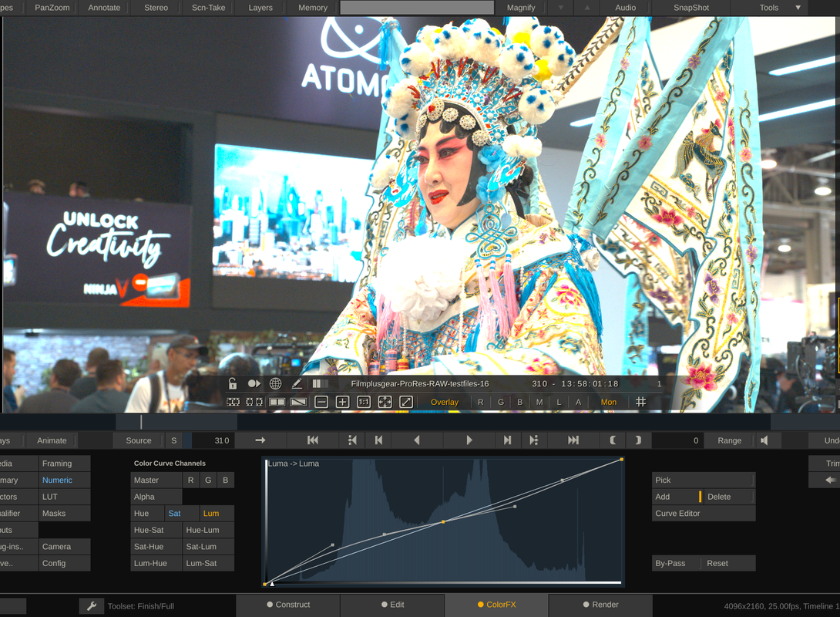Click the diagonal wipe view icon

298,402
